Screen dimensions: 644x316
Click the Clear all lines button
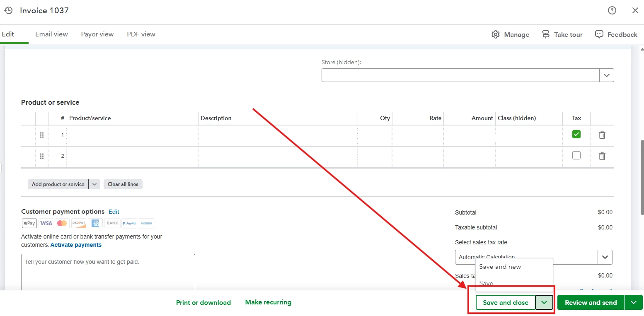click(123, 184)
